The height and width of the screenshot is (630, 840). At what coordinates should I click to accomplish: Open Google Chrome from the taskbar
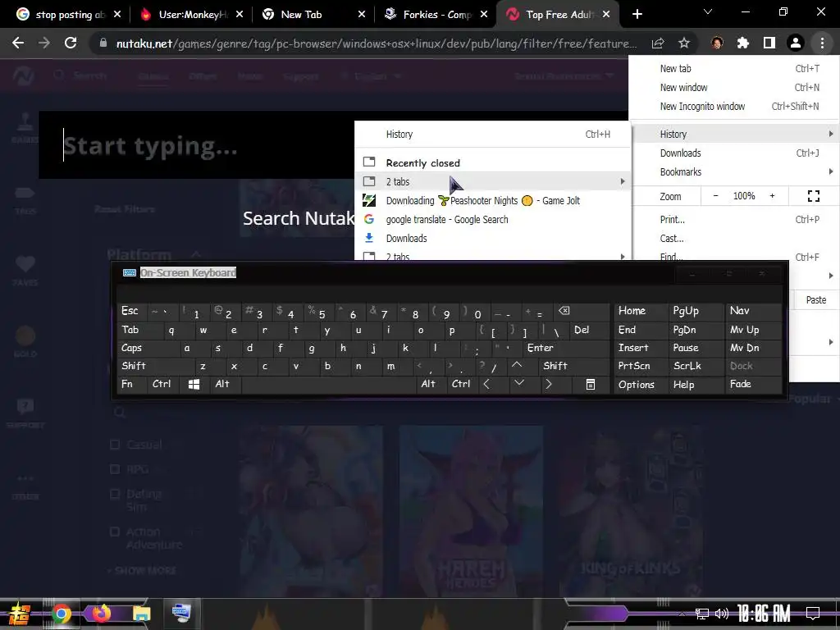(x=61, y=614)
